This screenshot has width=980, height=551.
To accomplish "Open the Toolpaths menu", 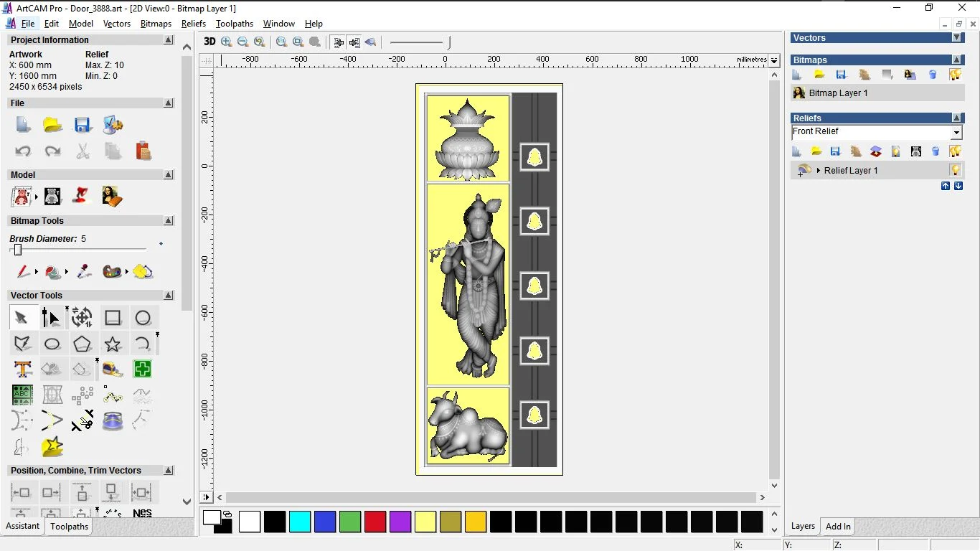I will [x=234, y=24].
